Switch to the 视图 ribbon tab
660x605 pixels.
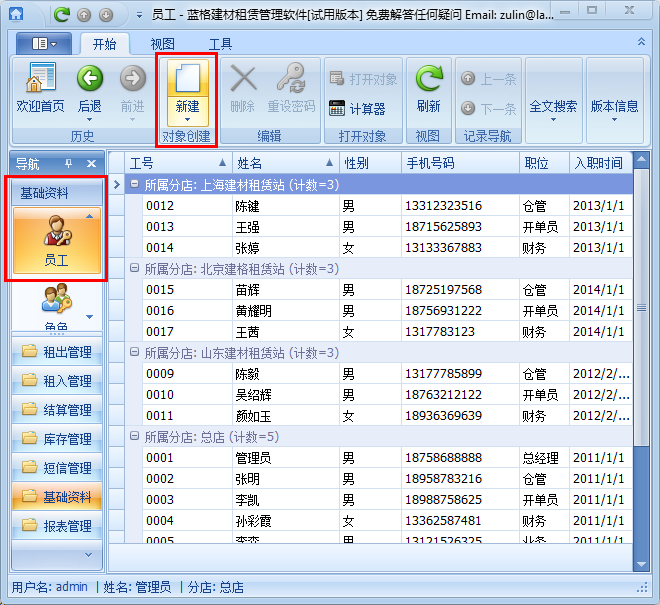(x=162, y=44)
